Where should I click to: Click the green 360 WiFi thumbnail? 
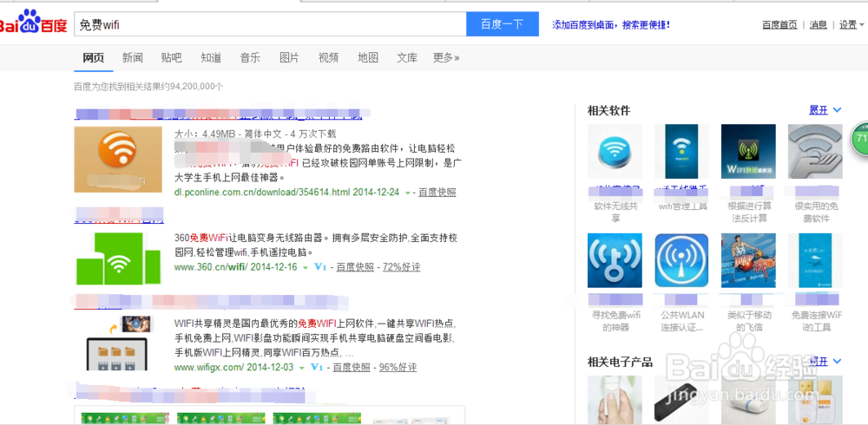(118, 258)
